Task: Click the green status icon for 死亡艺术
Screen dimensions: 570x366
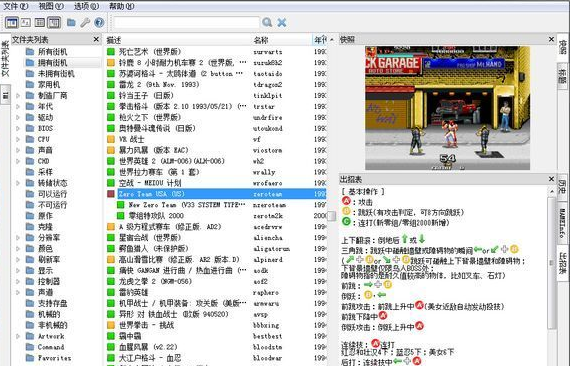Action: pos(111,52)
